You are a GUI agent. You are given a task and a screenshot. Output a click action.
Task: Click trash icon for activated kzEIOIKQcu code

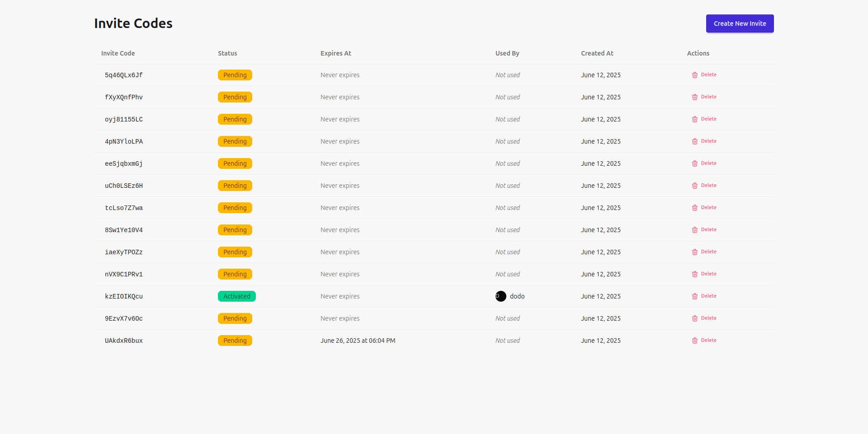pyautogui.click(x=694, y=296)
